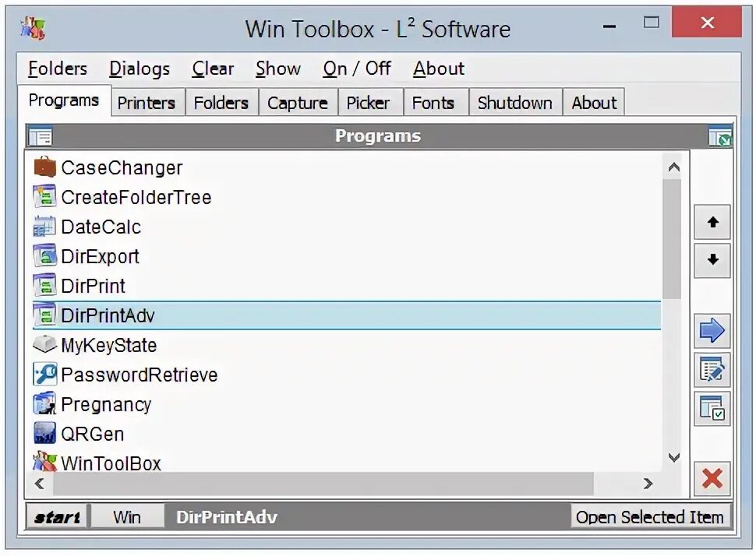
Task: Switch to the Printers tab
Action: coord(147,103)
